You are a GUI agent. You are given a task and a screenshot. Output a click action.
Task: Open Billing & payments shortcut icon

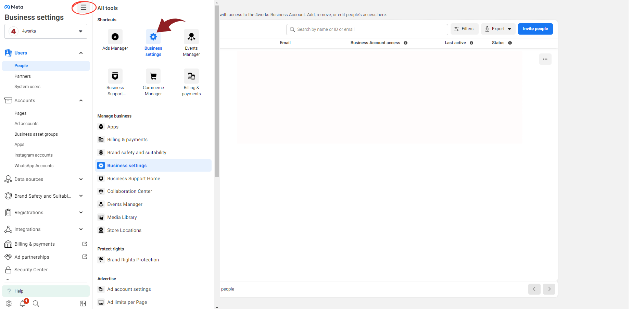[191, 76]
